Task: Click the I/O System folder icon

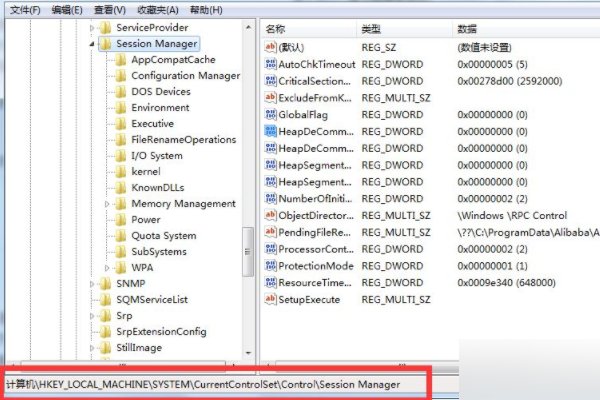Action: 120,156
